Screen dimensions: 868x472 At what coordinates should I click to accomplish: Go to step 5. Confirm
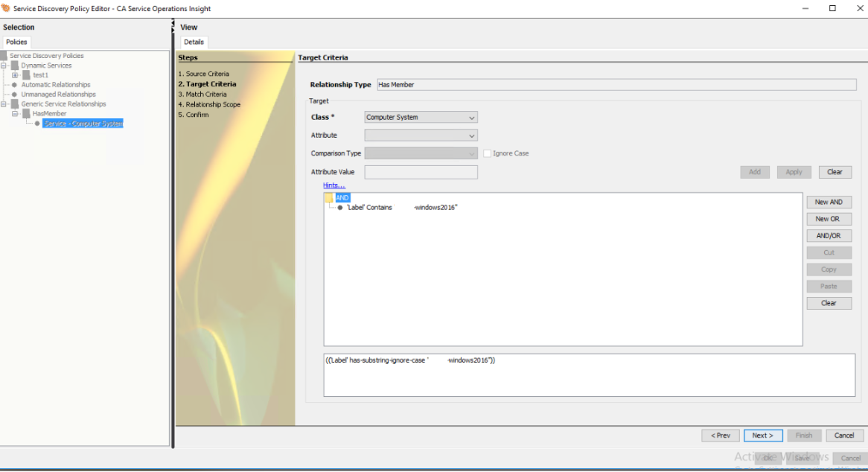tap(194, 115)
